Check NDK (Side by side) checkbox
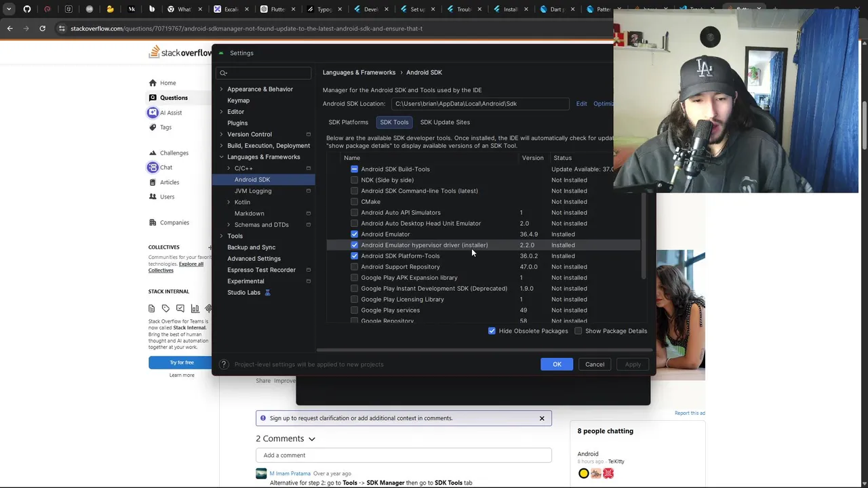Image resolution: width=868 pixels, height=488 pixels. tap(354, 180)
